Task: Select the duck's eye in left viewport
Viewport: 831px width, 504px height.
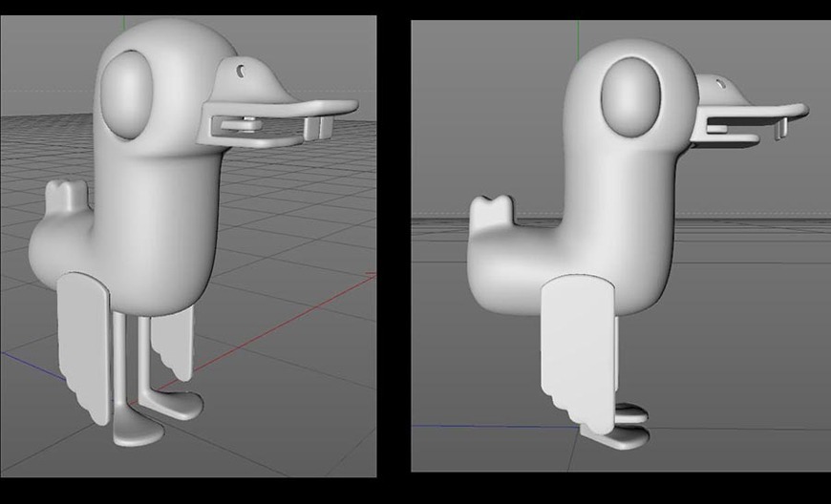Action: coord(131,93)
